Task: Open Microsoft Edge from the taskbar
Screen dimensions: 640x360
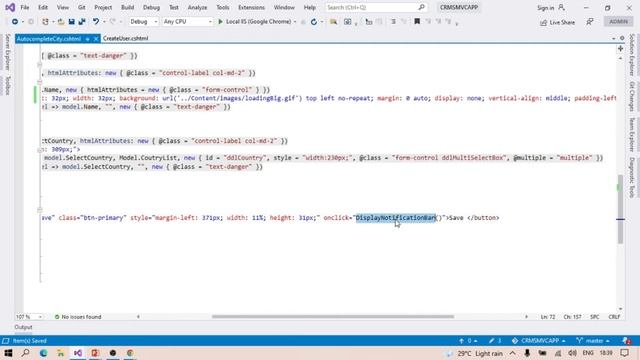Action: 43,353
